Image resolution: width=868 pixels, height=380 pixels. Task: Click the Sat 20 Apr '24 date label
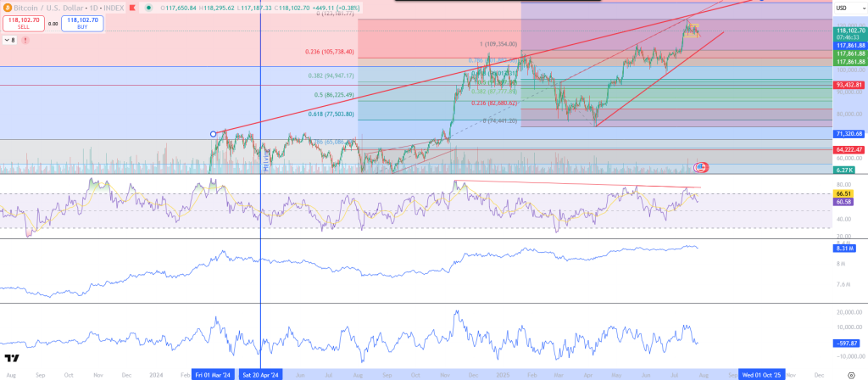point(261,374)
